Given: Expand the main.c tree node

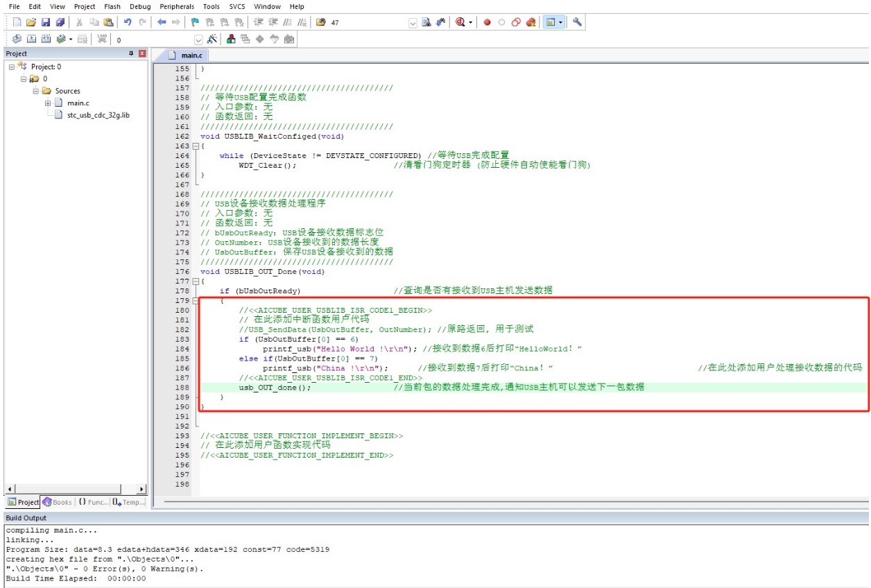Looking at the screenshot, I should pyautogui.click(x=49, y=103).
